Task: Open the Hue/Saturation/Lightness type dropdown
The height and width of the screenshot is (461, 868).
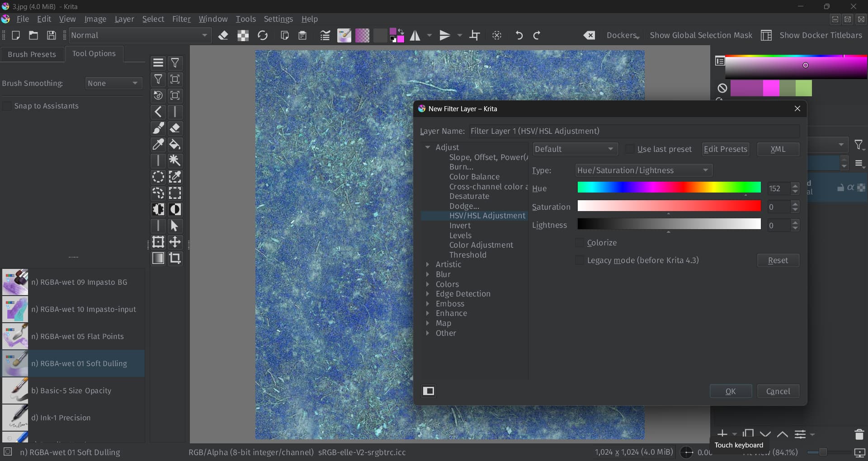Action: coord(644,170)
